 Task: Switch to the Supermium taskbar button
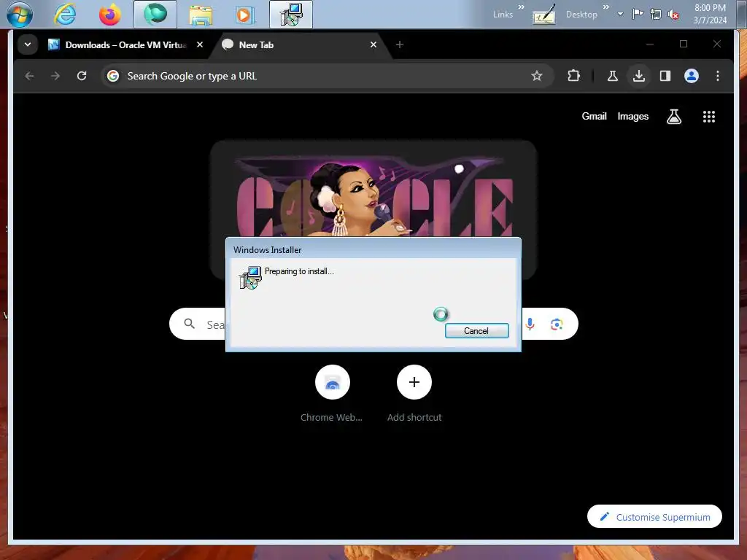click(155, 15)
